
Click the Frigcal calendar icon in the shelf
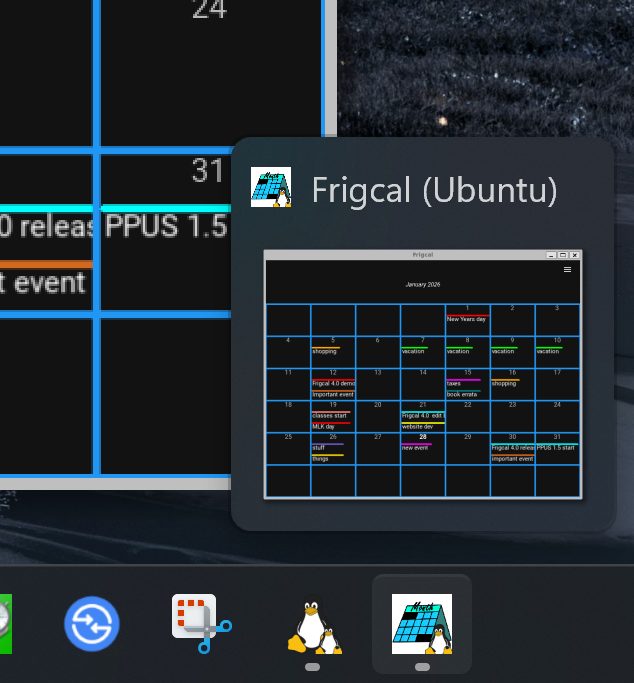[422, 624]
